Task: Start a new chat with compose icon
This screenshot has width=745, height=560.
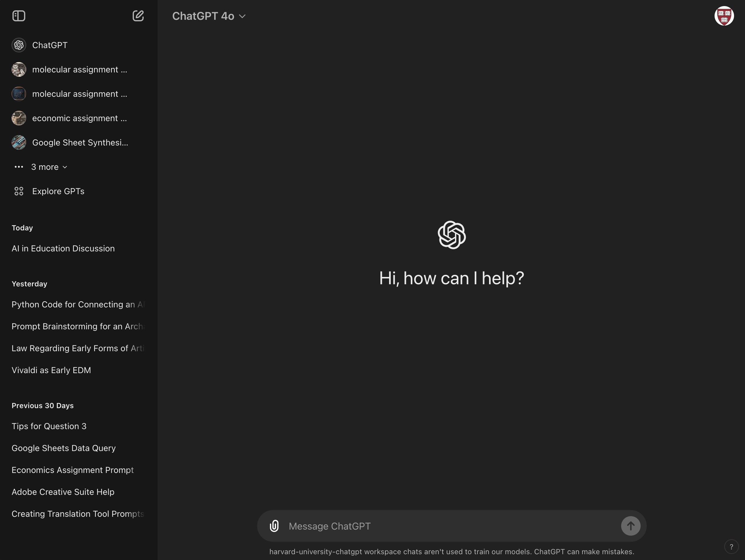Action: tap(138, 16)
